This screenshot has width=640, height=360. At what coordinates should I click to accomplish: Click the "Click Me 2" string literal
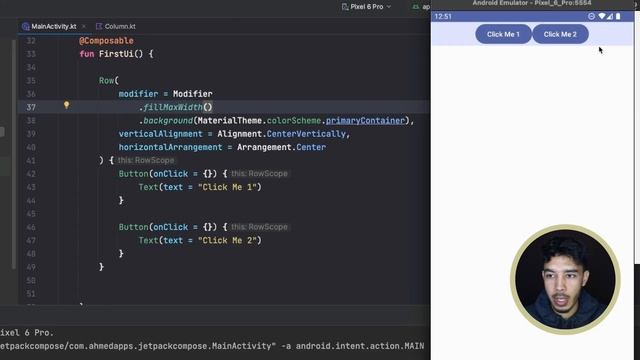[x=227, y=240]
